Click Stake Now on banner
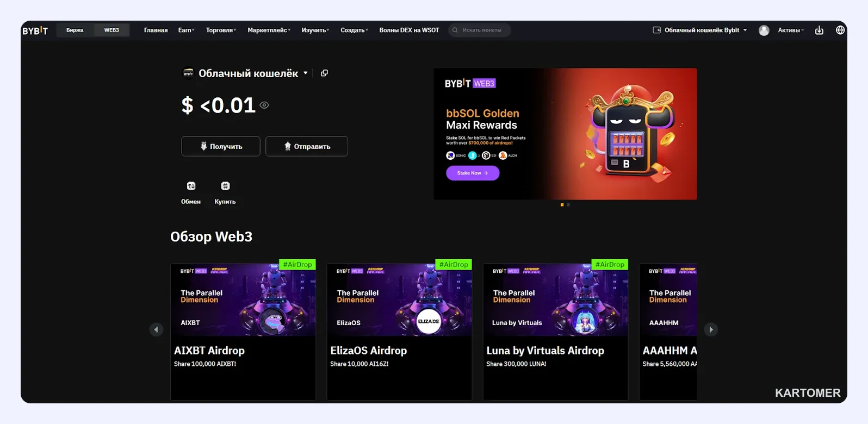Screen dimensions: 868x424 pos(473,173)
